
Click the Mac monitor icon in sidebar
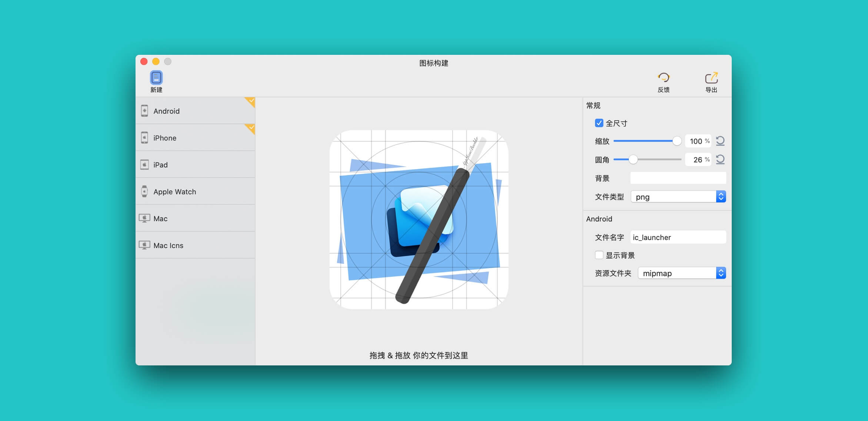[x=144, y=218]
